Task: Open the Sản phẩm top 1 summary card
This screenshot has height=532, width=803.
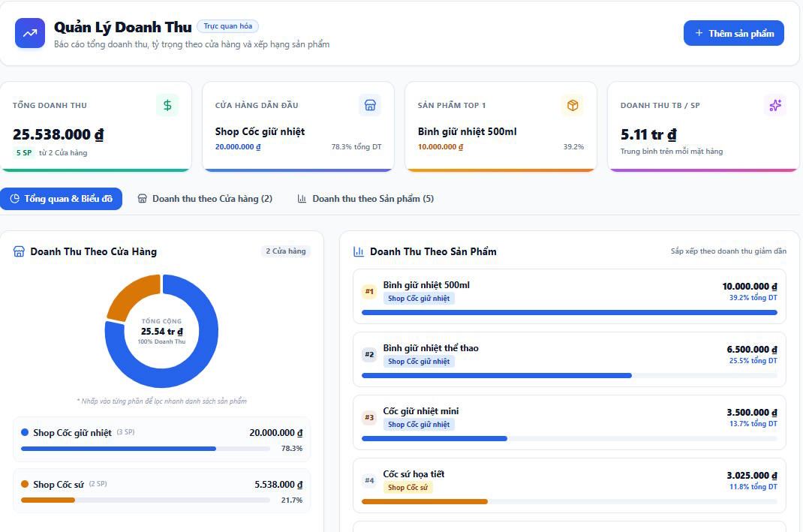Action: pyautogui.click(x=501, y=127)
